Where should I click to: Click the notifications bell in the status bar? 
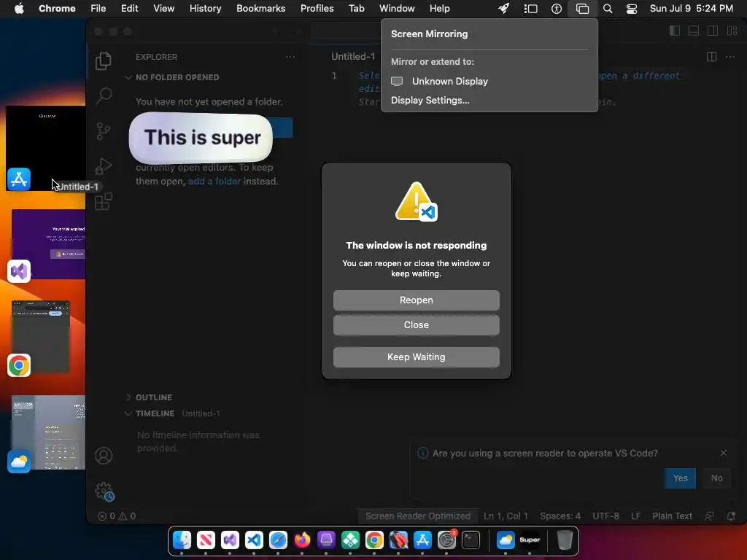pyautogui.click(x=731, y=516)
